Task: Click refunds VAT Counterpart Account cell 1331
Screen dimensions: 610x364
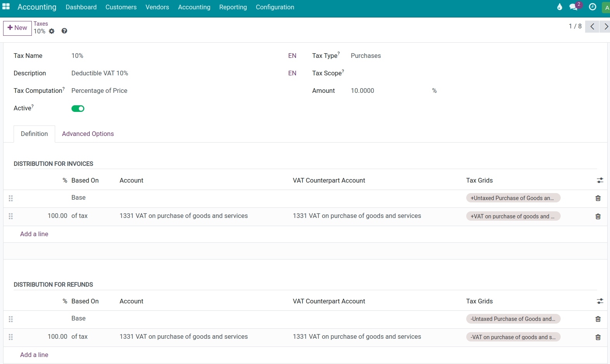Action: click(357, 337)
